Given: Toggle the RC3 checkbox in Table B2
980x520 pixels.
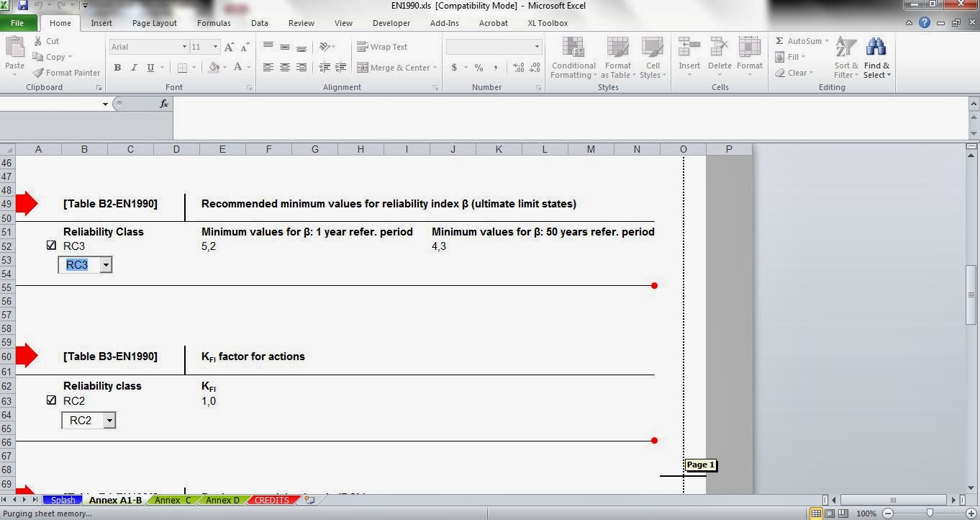Looking at the screenshot, I should pyautogui.click(x=51, y=246).
